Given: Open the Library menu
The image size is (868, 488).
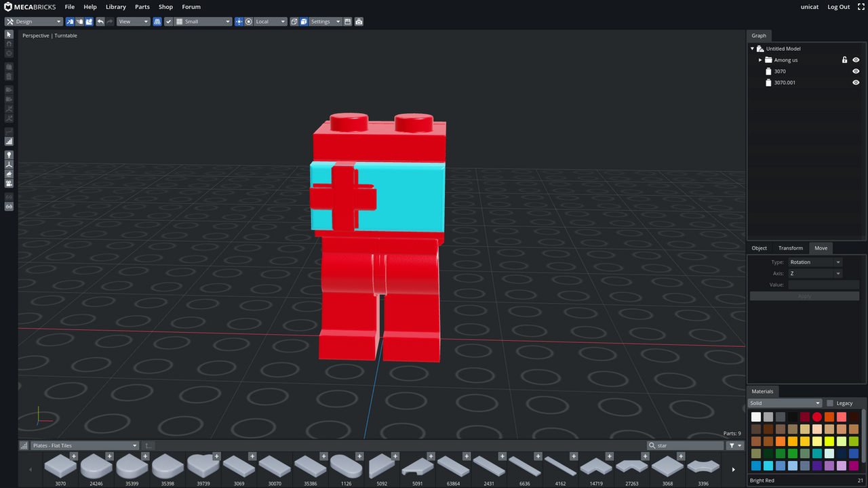Looking at the screenshot, I should coord(116,7).
